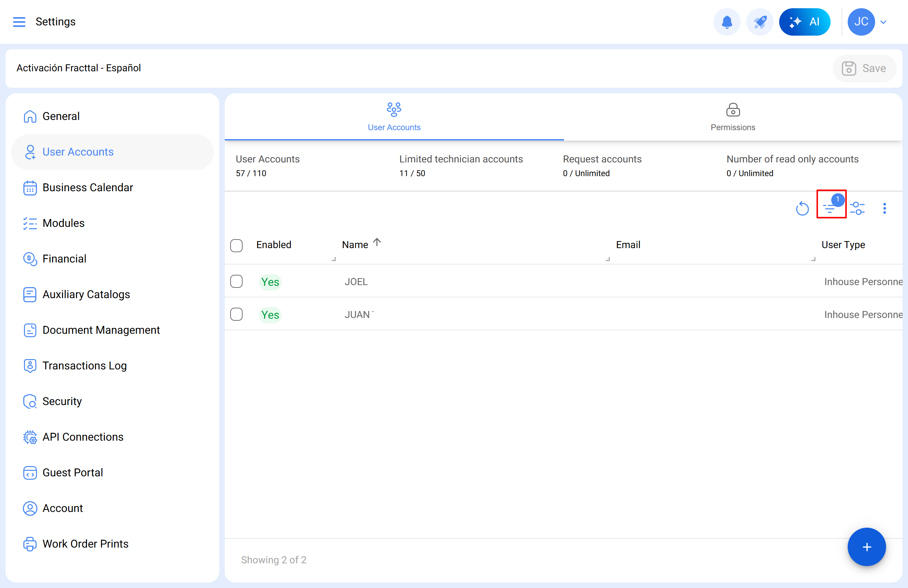
Task: Open the column settings sliders icon
Action: pos(857,208)
